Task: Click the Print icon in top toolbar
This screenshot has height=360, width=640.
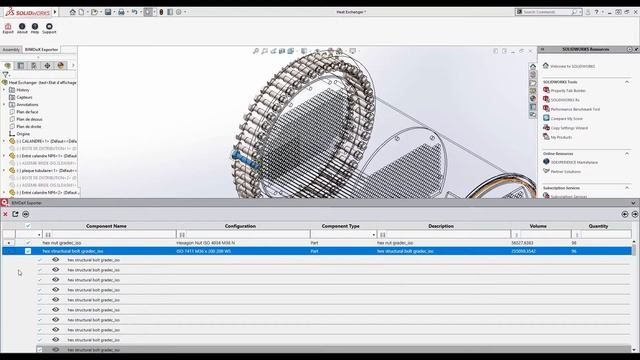Action: pyautogui.click(x=121, y=12)
